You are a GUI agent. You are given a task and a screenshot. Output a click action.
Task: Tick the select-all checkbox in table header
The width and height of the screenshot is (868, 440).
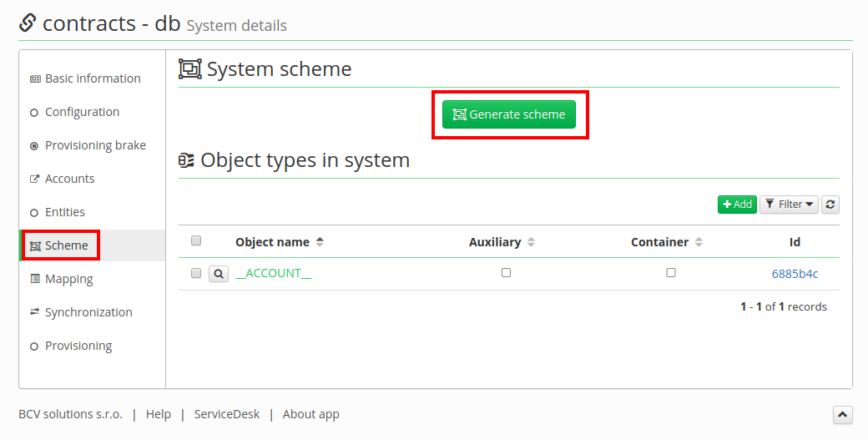(x=196, y=240)
